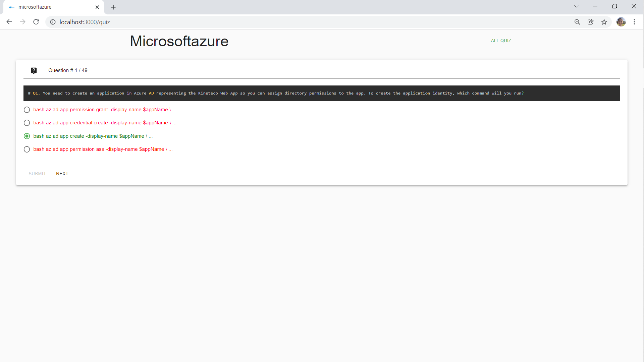This screenshot has height=362, width=644.
Task: Select the 'az ad app create' answer
Action: 27,136
